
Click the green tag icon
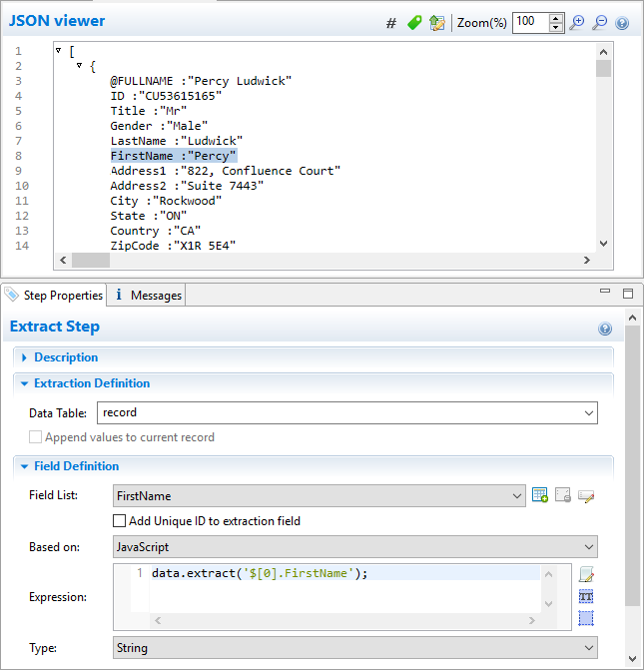414,23
